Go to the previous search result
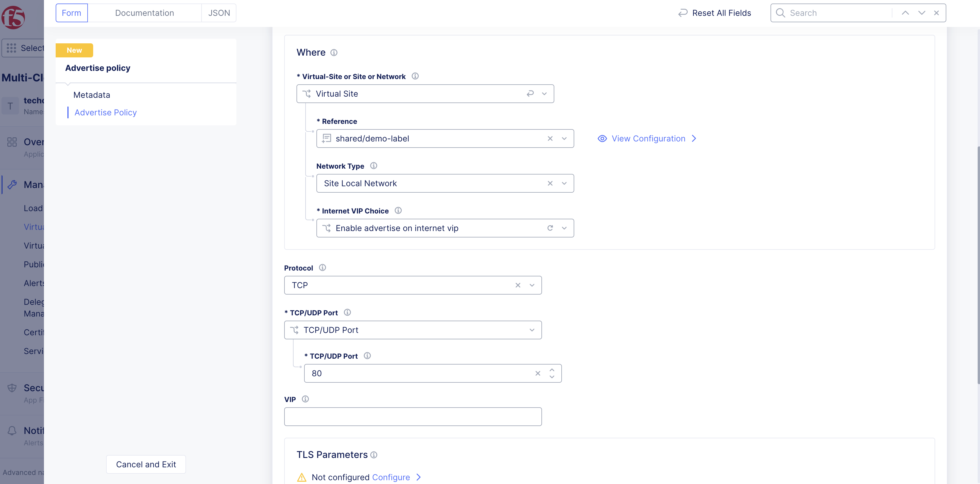Viewport: 980px width, 484px height. click(905, 13)
